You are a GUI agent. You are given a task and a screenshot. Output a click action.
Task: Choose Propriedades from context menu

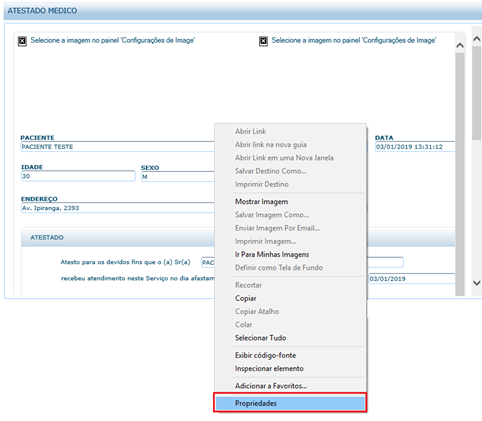[x=290, y=403]
